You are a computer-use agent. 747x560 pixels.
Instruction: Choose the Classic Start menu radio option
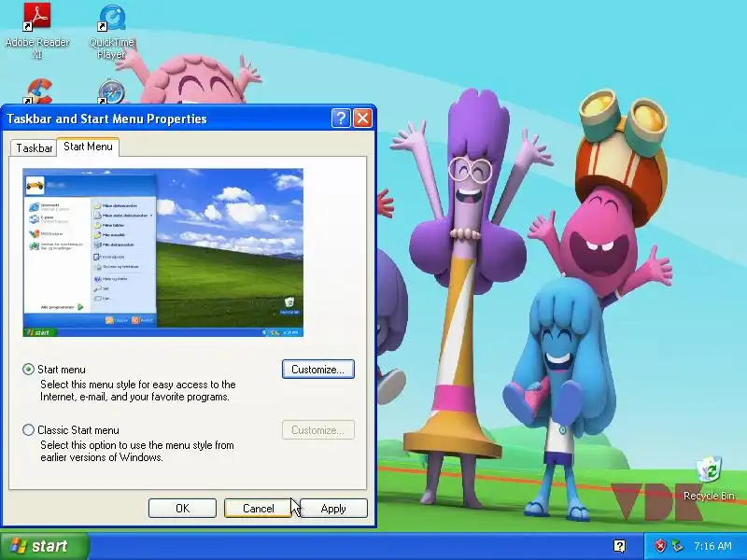point(29,430)
